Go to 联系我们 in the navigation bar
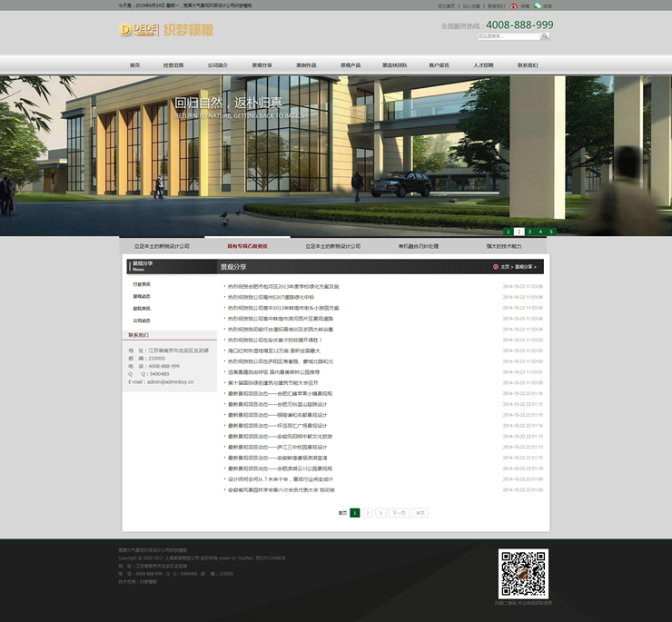This screenshot has width=672, height=622. [528, 65]
